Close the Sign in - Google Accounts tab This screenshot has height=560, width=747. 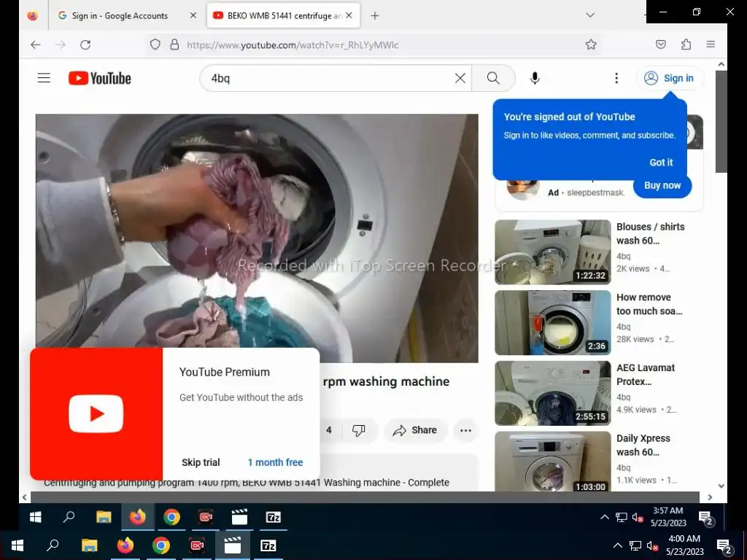(x=193, y=16)
